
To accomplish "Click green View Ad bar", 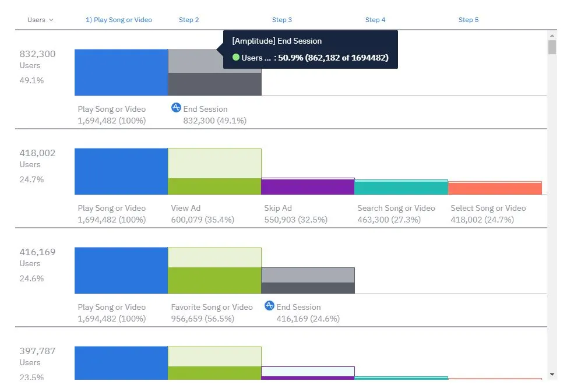I will 215,186.
